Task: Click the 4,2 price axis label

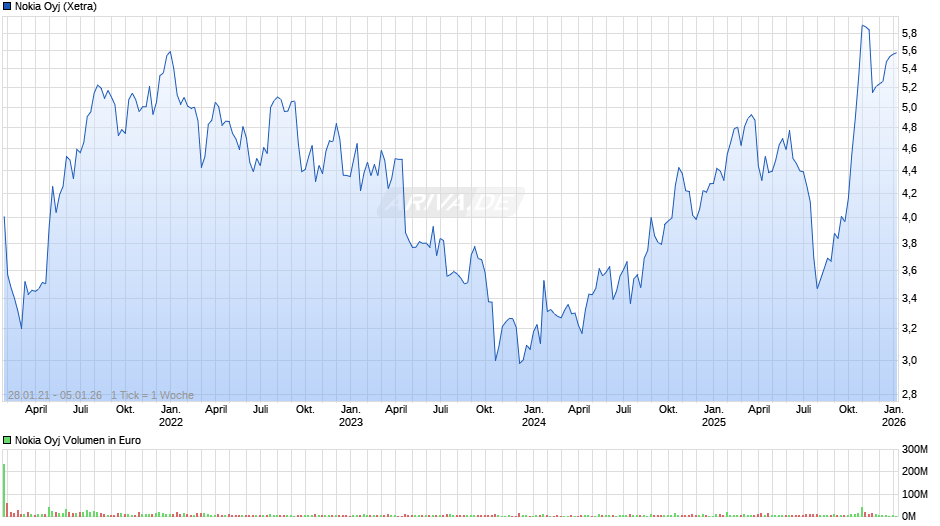Action: [909, 193]
